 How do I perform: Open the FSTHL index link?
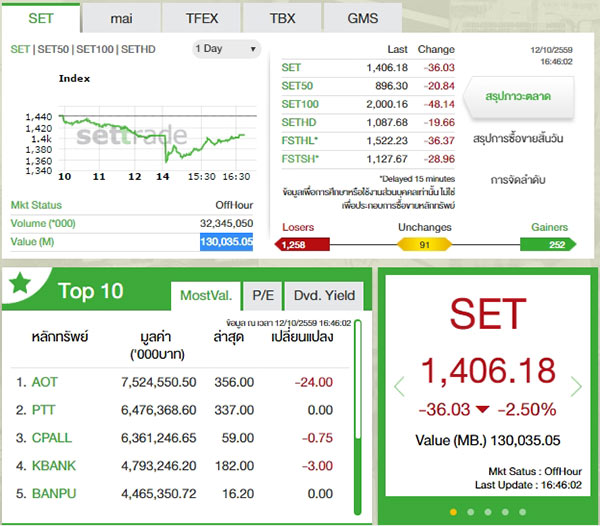tap(300, 140)
